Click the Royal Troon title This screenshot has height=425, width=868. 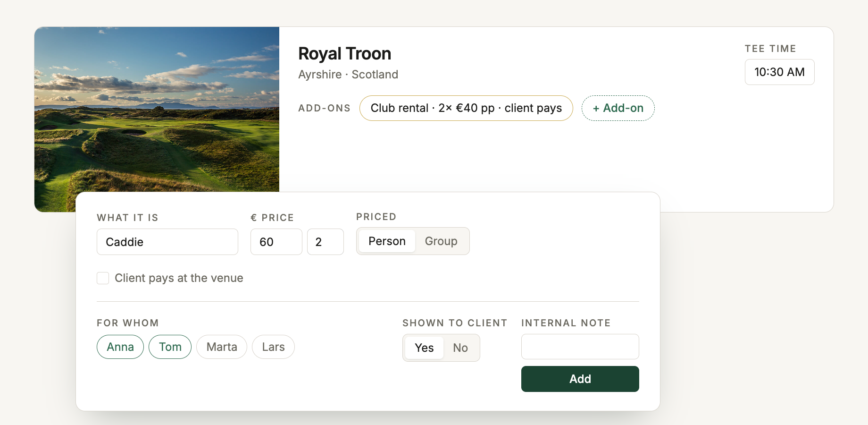345,54
